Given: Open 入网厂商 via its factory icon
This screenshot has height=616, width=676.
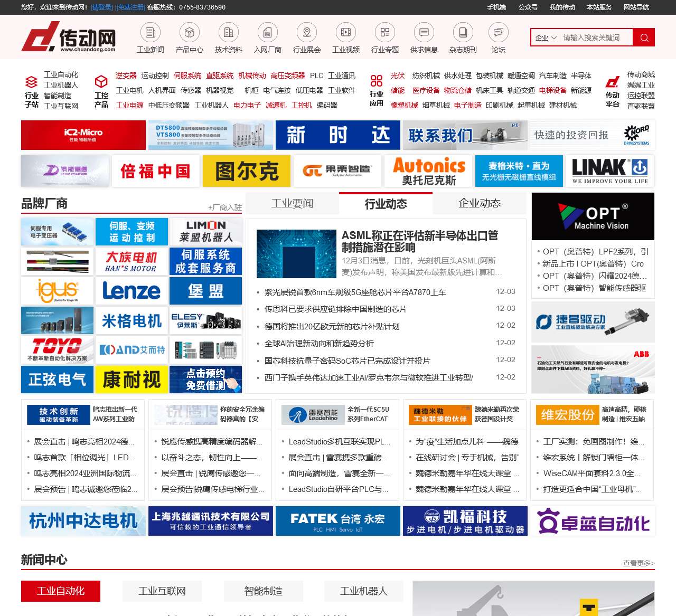Looking at the screenshot, I should pos(267,33).
